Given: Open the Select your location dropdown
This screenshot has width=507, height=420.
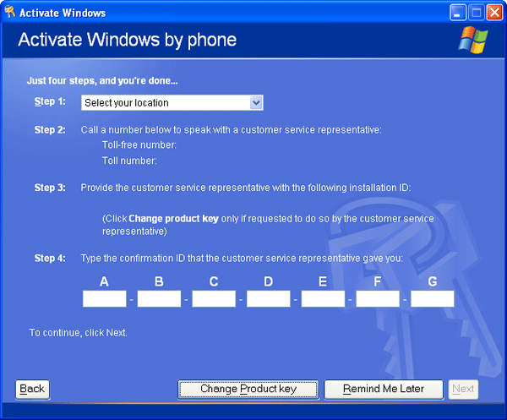Looking at the screenshot, I should (x=172, y=103).
